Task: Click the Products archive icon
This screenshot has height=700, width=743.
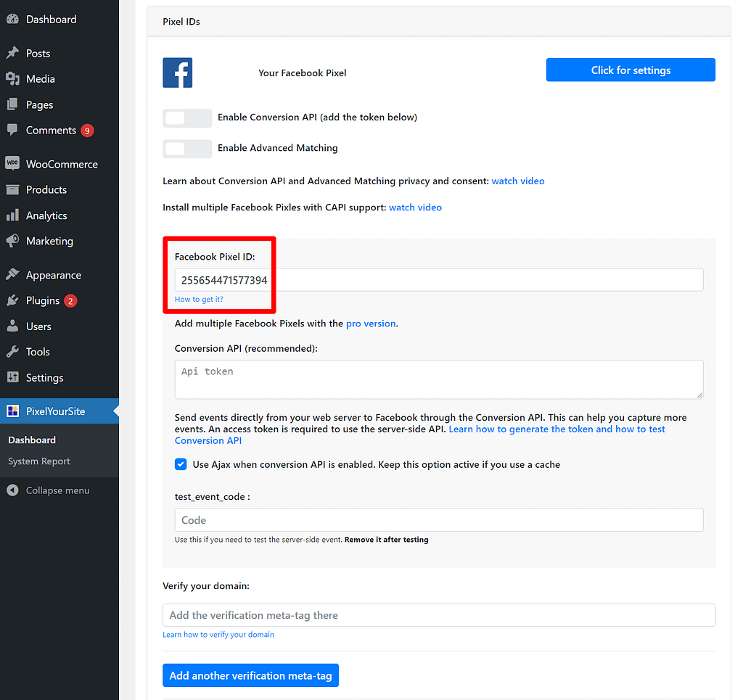Action: click(x=13, y=189)
